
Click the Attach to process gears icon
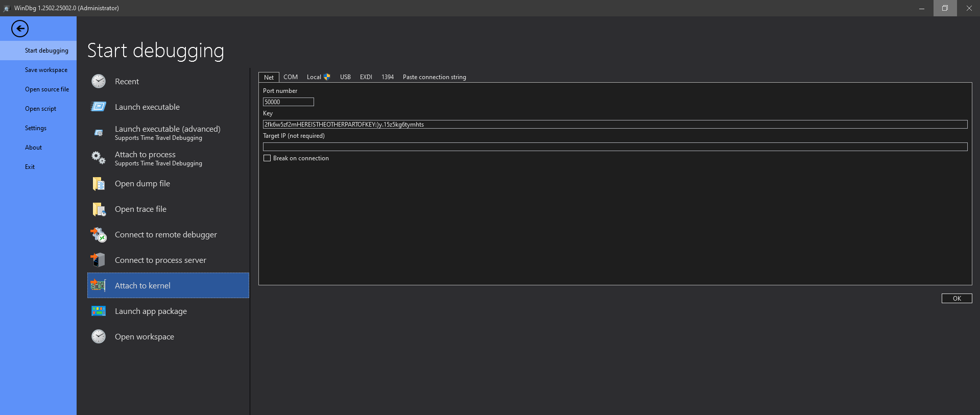[x=99, y=158]
